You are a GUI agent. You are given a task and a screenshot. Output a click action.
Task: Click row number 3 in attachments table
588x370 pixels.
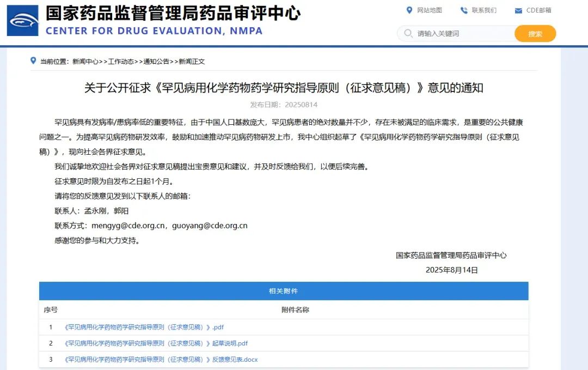tap(51, 360)
